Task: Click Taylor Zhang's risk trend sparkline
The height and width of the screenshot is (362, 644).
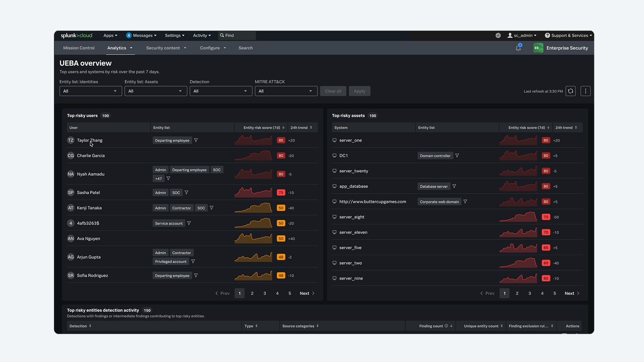Action: [254, 140]
